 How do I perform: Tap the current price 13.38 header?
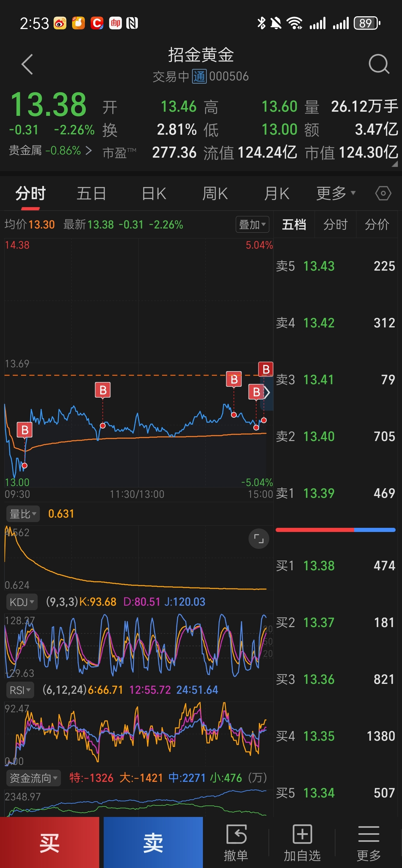(48, 104)
